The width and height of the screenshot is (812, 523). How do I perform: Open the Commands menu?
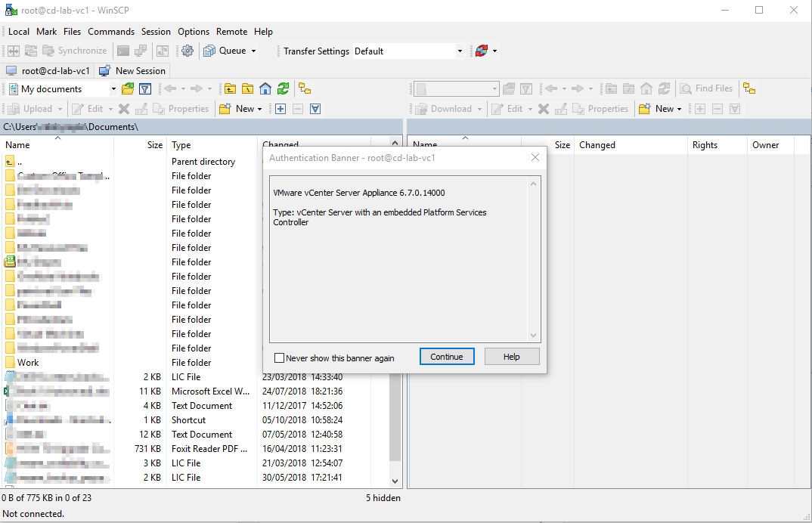pyautogui.click(x=111, y=32)
